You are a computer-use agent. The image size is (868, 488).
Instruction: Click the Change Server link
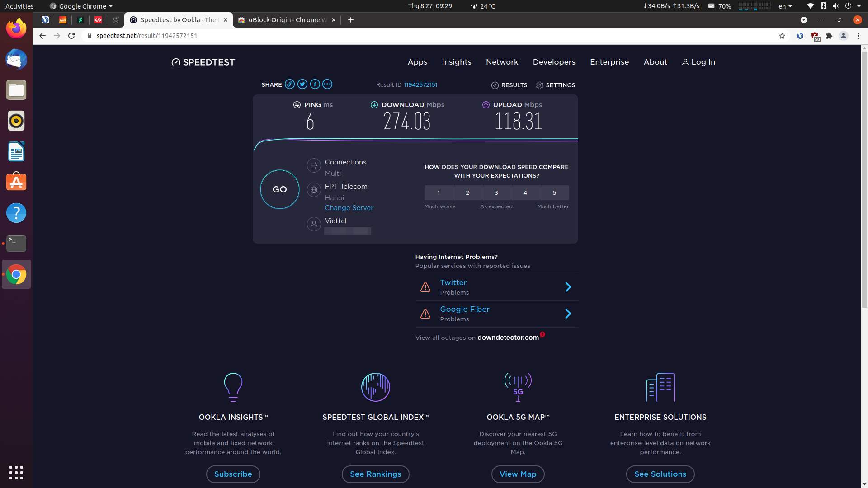[349, 208]
